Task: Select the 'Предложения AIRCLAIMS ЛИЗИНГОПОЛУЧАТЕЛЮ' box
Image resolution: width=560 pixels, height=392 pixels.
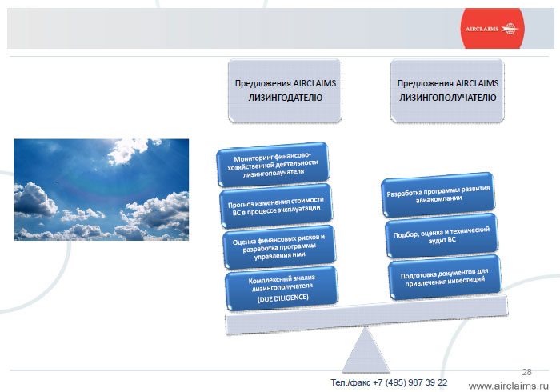Action: (447, 91)
